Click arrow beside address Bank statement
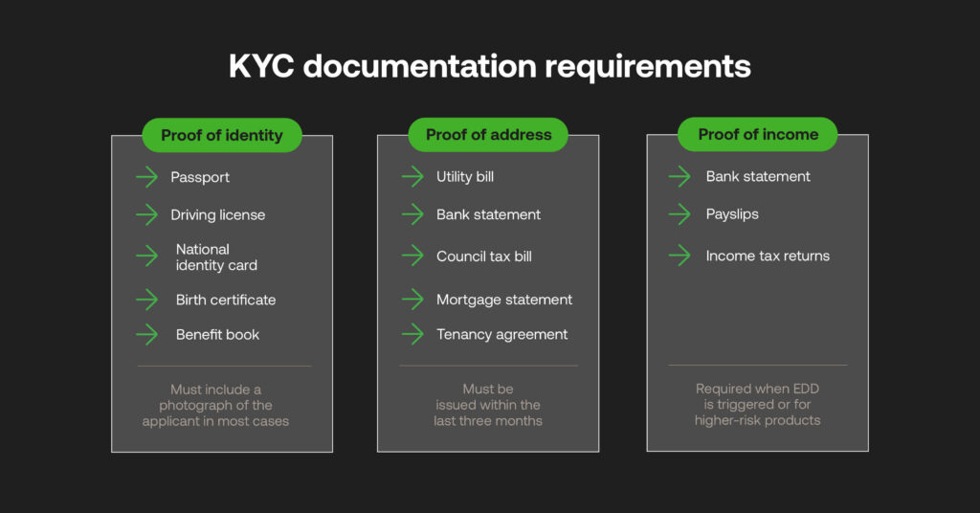 point(412,214)
